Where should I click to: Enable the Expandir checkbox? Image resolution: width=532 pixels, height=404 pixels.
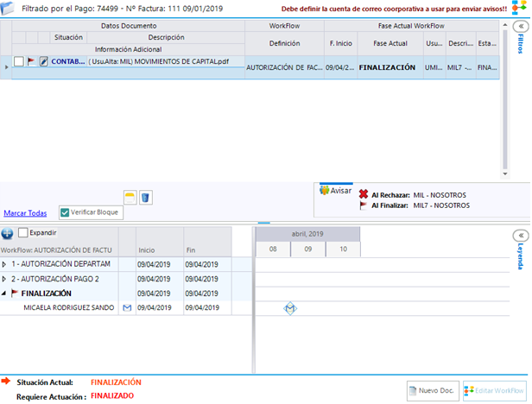click(23, 233)
